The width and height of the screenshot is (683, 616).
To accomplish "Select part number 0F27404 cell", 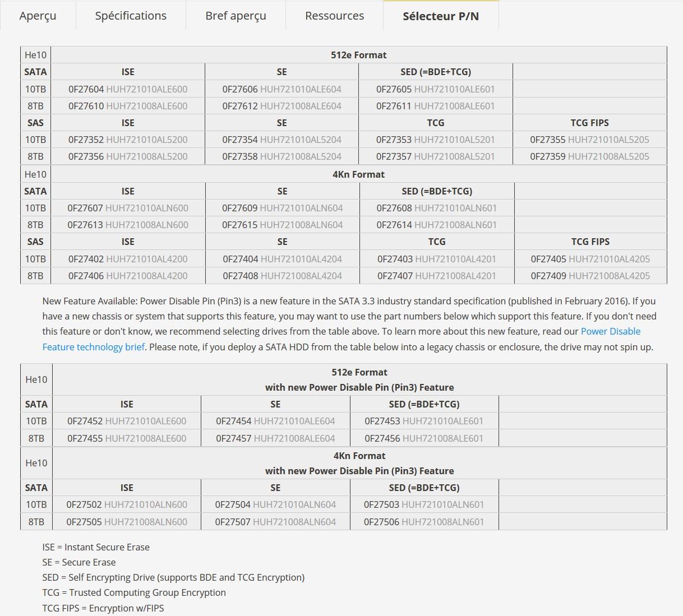I will (x=282, y=259).
